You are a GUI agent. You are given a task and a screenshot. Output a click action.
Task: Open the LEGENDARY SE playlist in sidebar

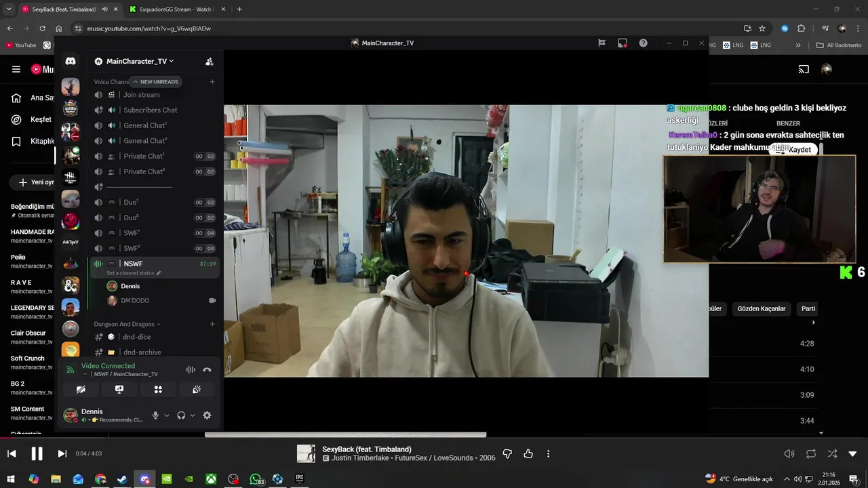[x=33, y=311]
